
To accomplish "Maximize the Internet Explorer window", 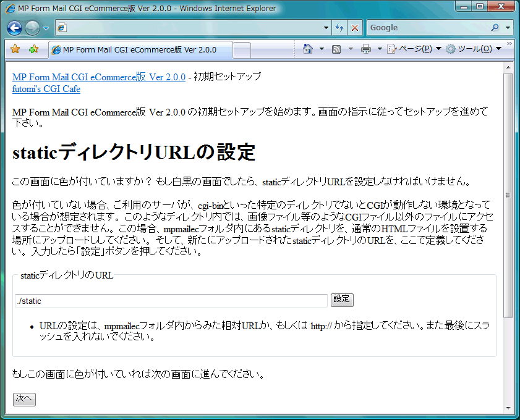I will coord(480,7).
